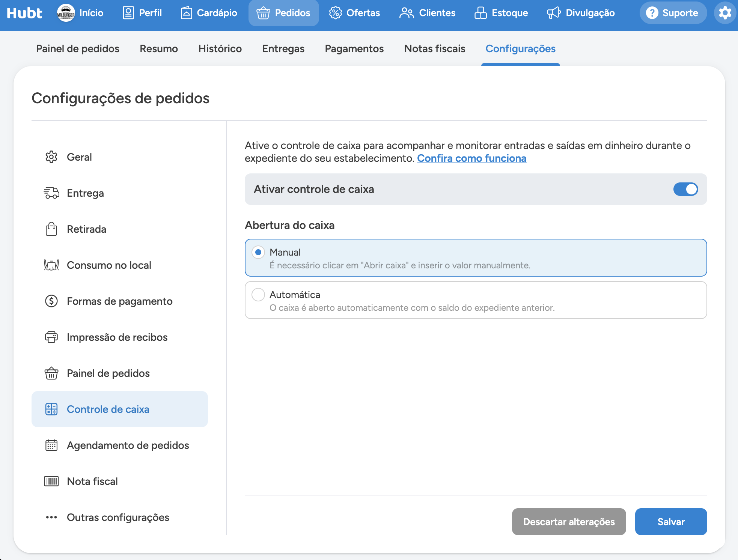This screenshot has width=738, height=560.
Task: Select Controle de caixa sidebar item
Action: [120, 409]
